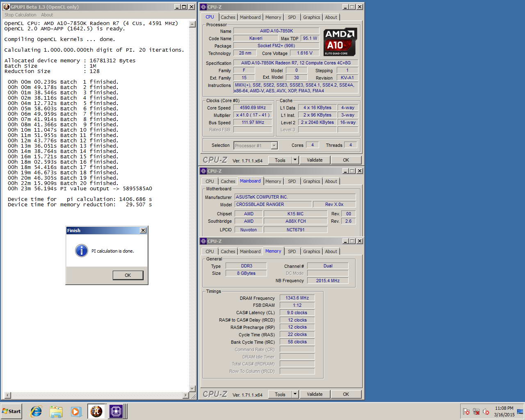Select GPUPI taskbar icon
Screen dimensions: 525x420
(x=96, y=411)
